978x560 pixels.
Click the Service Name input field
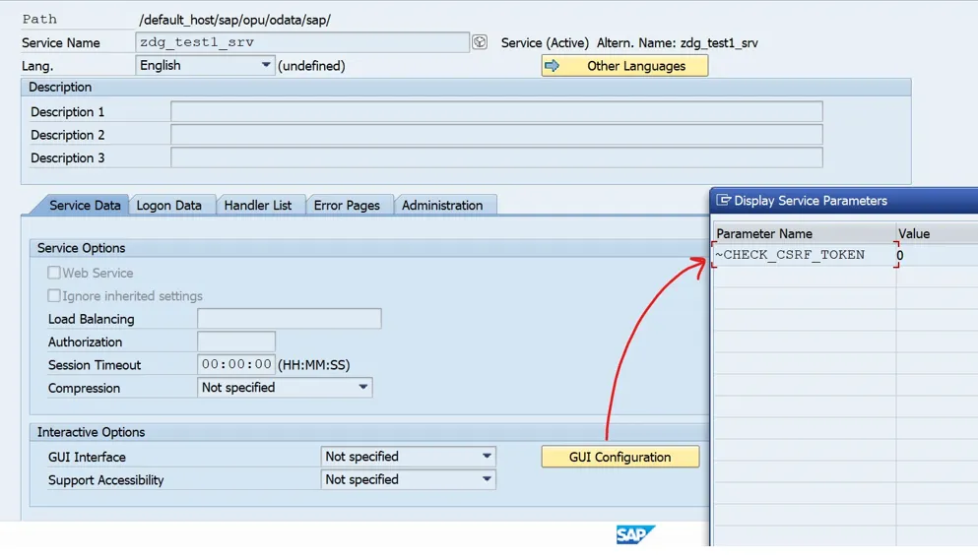(x=302, y=41)
